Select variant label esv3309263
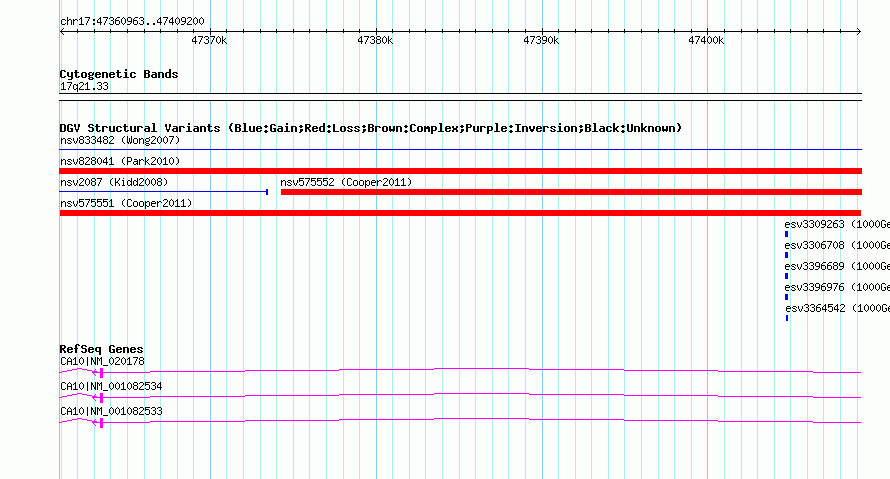This screenshot has height=479, width=890. [x=815, y=224]
